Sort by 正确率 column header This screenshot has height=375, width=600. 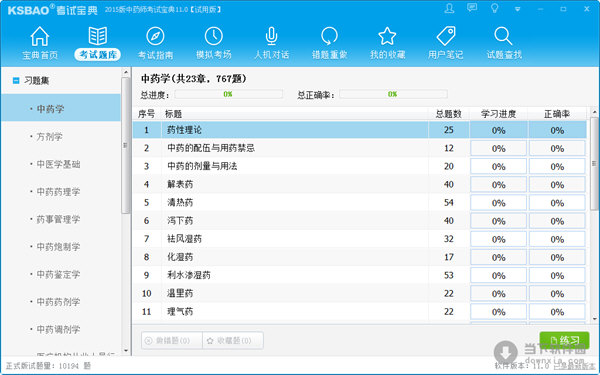tap(557, 114)
